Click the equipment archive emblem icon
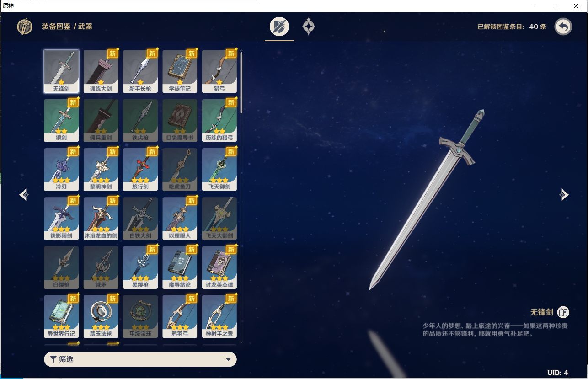This screenshot has height=379, width=588. tap(25, 27)
